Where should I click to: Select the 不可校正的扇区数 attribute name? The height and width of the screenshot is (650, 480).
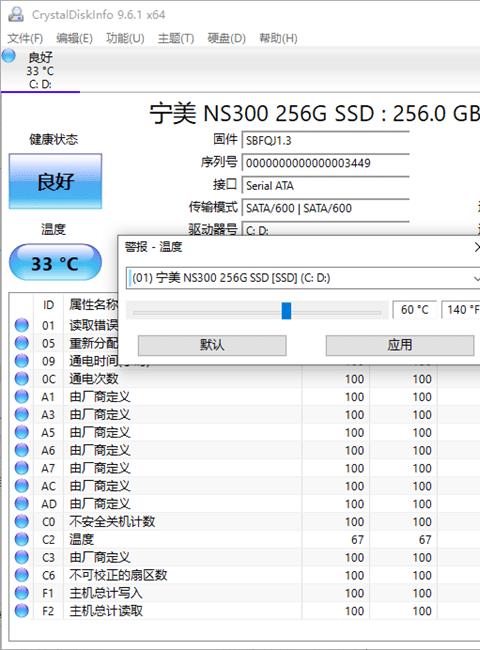click(118, 575)
